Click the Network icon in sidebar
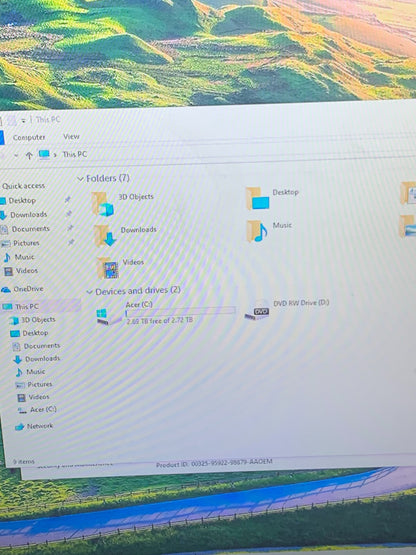 point(19,427)
